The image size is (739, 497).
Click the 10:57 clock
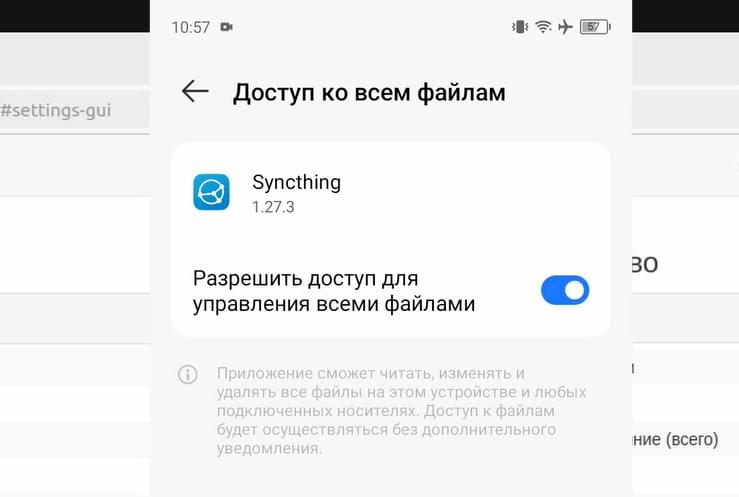pos(190,27)
